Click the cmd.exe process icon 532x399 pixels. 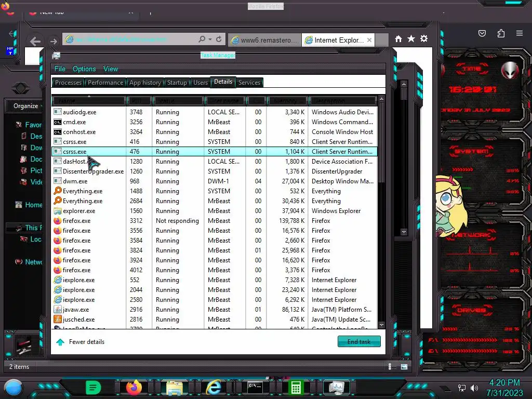(58, 122)
